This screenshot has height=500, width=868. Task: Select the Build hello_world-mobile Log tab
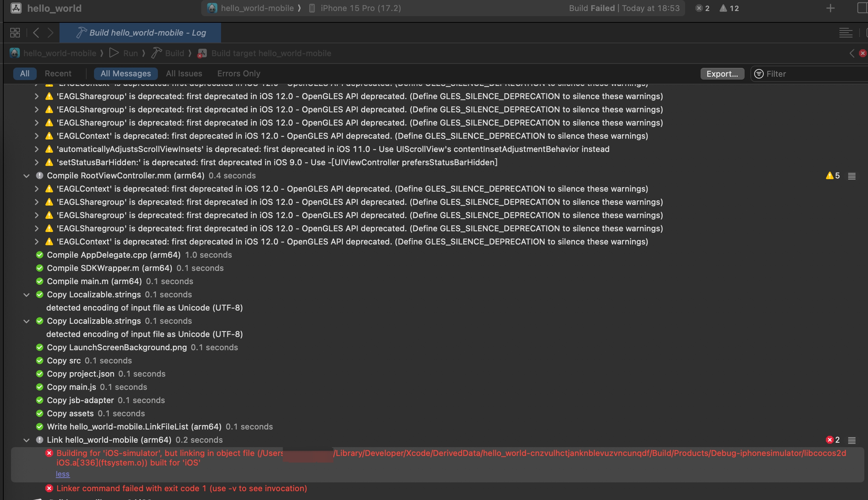(x=140, y=33)
